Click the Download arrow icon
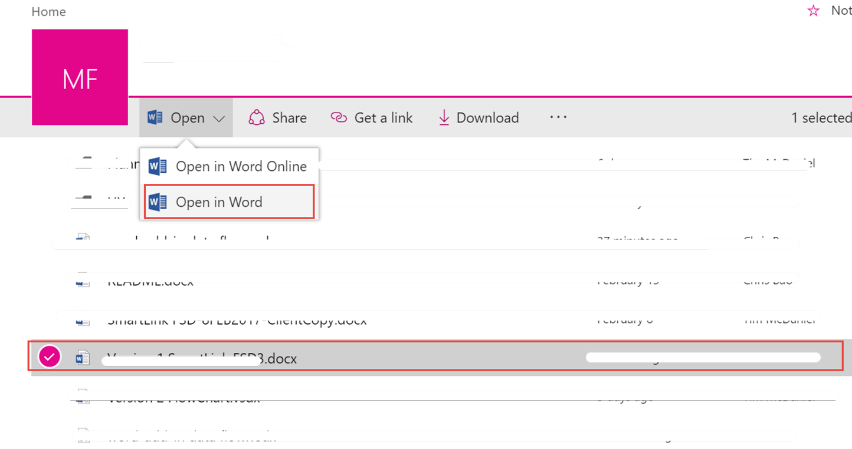Viewport: 852px width, 449px height. pyautogui.click(x=444, y=118)
